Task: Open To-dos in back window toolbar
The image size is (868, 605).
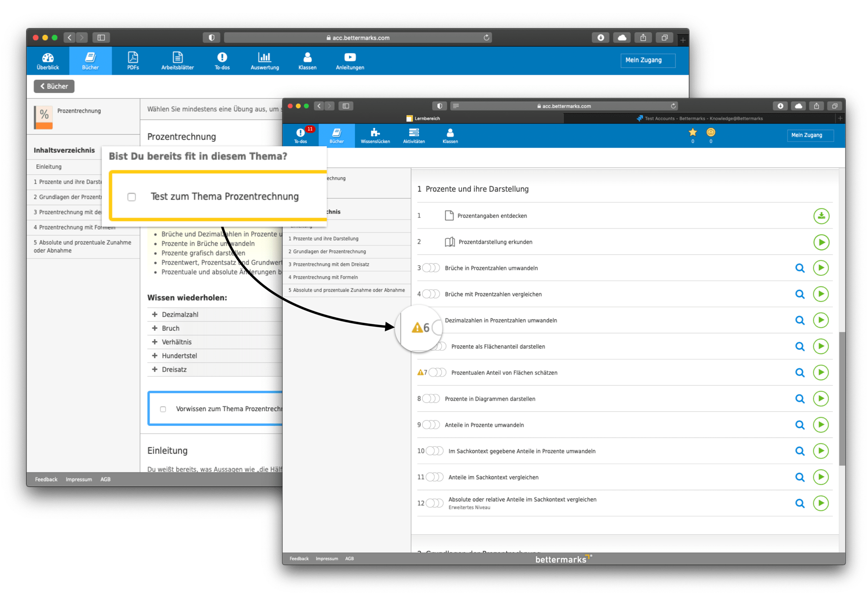Action: click(222, 61)
